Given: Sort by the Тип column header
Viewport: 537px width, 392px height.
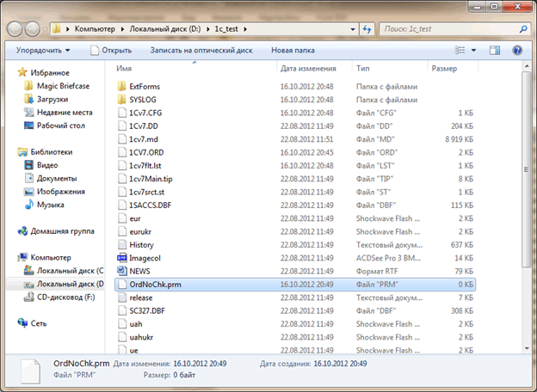Looking at the screenshot, I should click(362, 69).
